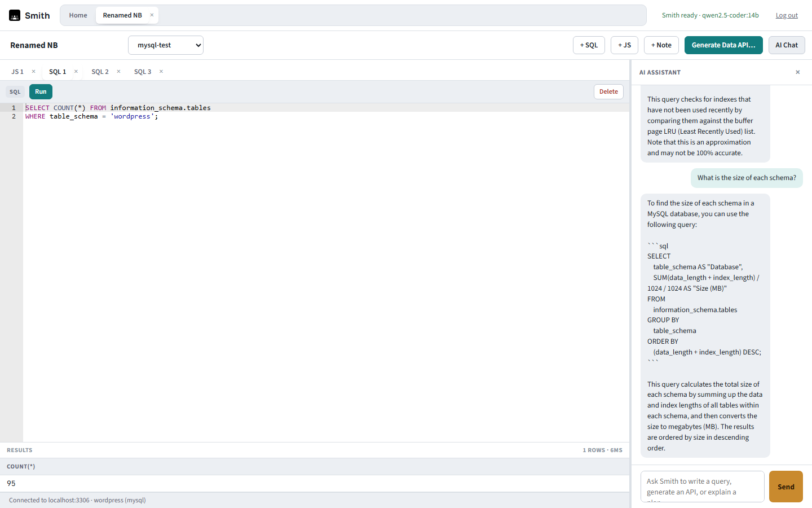812x508 pixels.
Task: Click the Smith logo icon
Action: 15,15
